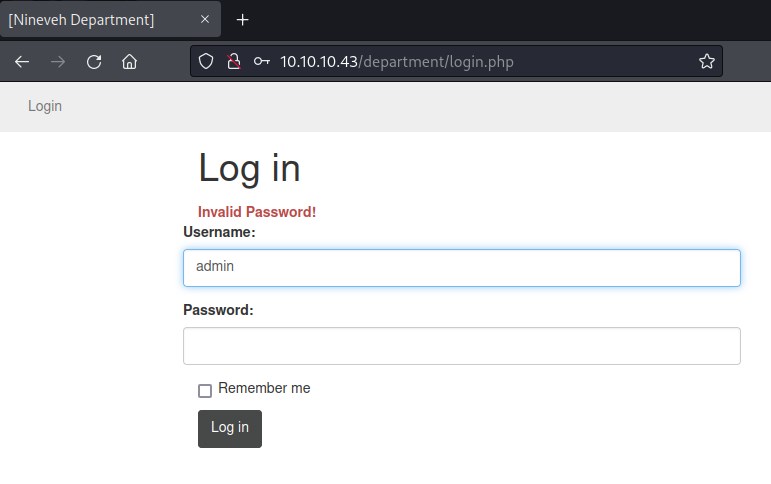This screenshot has height=484, width=771.
Task: Click into the empty Password field
Action: (x=461, y=346)
